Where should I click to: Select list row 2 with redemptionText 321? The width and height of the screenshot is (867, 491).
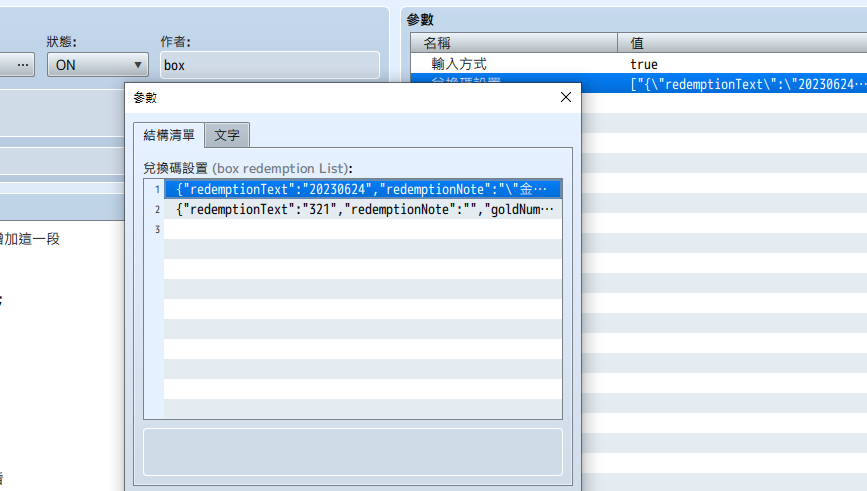(x=363, y=209)
